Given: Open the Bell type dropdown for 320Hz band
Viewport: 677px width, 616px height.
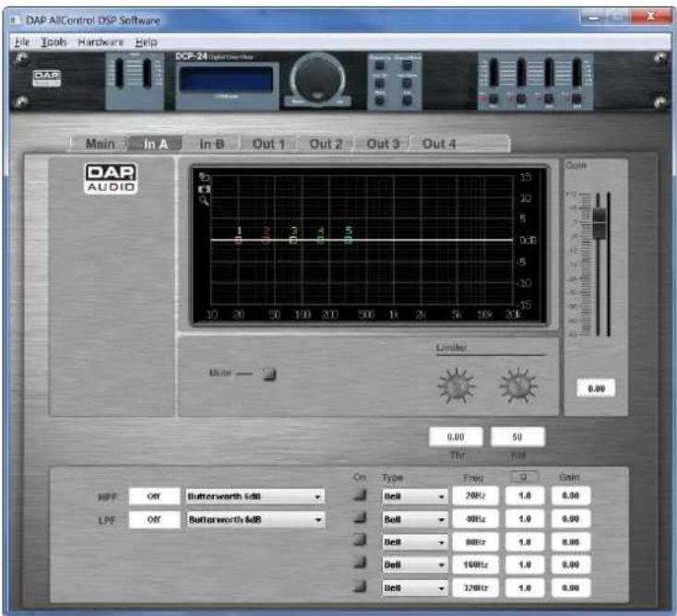Looking at the screenshot, I should point(414,588).
